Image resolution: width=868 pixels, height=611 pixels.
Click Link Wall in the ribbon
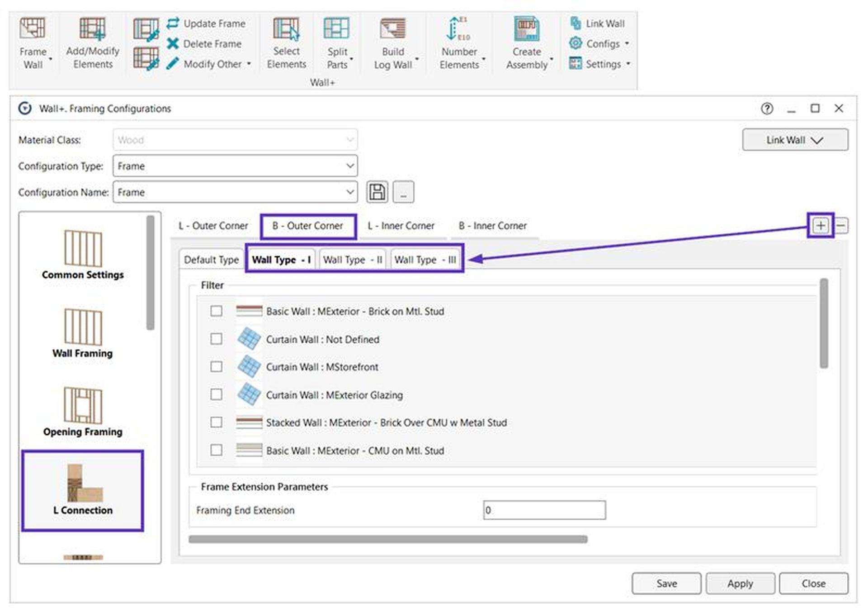pyautogui.click(x=597, y=23)
